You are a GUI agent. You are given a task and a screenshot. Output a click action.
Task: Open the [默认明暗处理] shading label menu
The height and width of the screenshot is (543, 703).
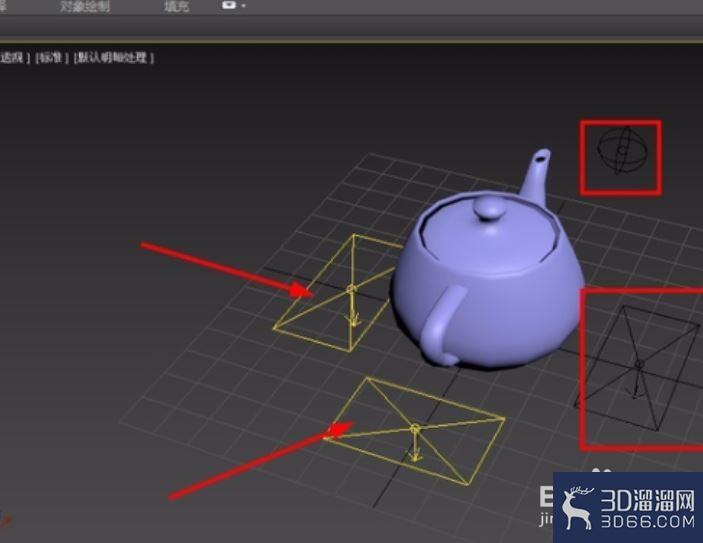[x=113, y=57]
